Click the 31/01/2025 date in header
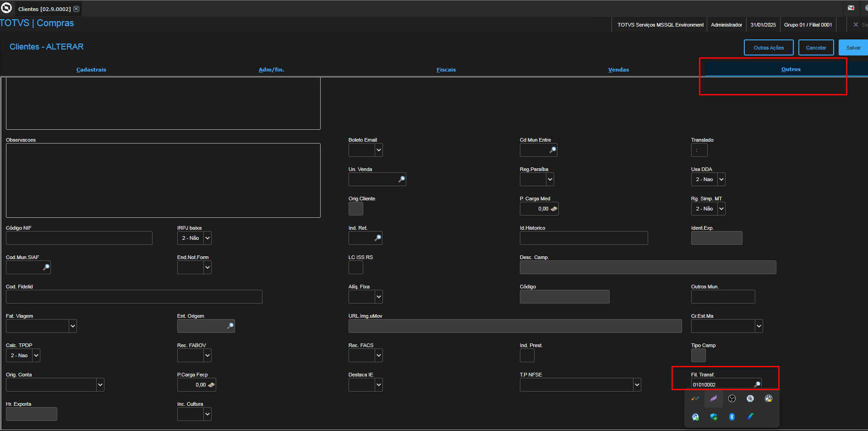 [x=763, y=25]
